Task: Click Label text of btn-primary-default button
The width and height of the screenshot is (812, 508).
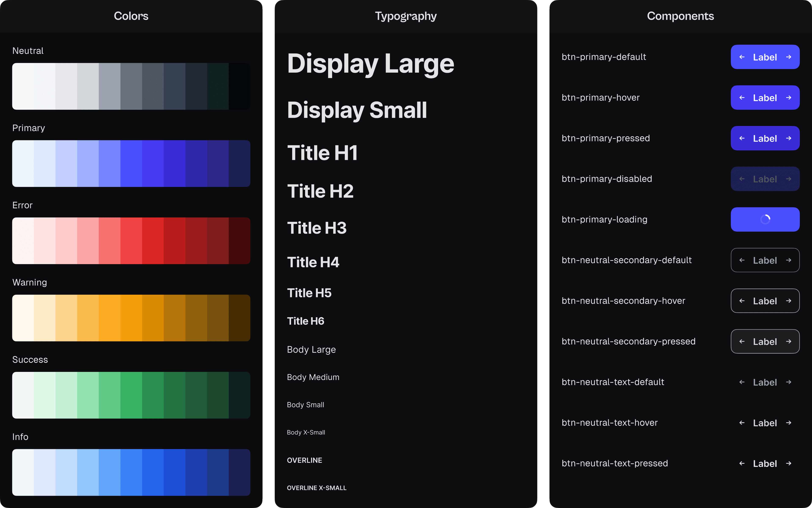Action: point(765,57)
